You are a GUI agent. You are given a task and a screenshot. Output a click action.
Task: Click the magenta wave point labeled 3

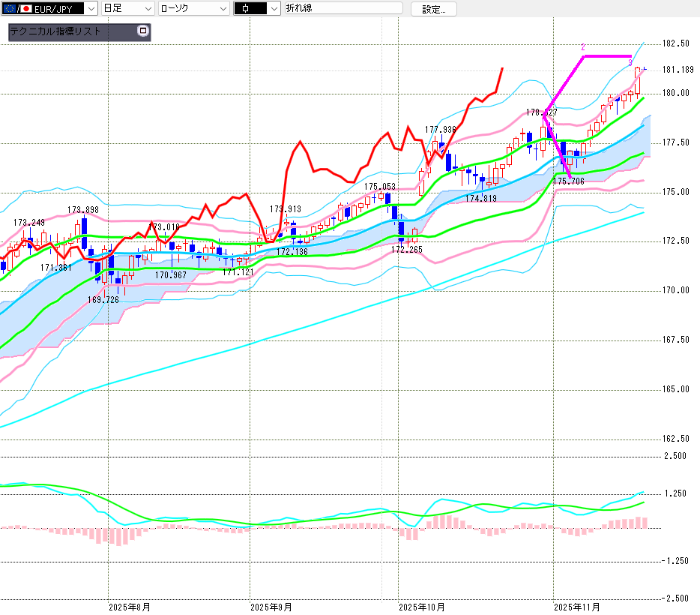[x=630, y=61]
